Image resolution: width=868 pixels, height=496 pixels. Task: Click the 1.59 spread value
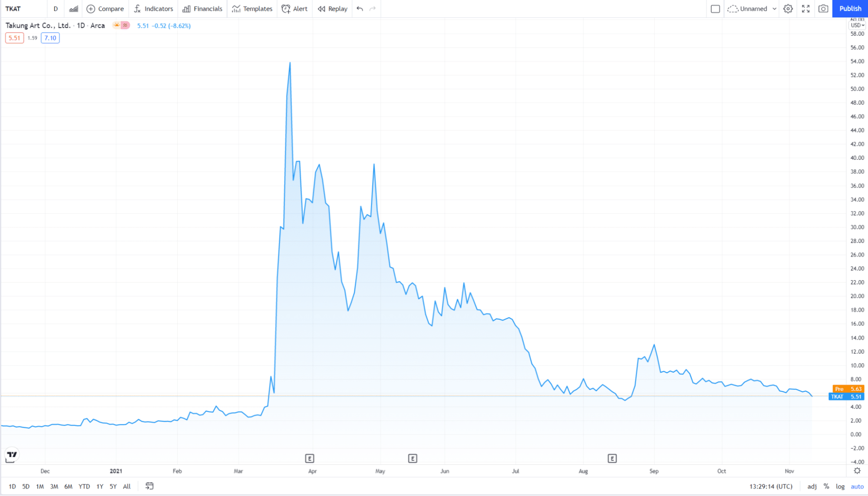[33, 38]
